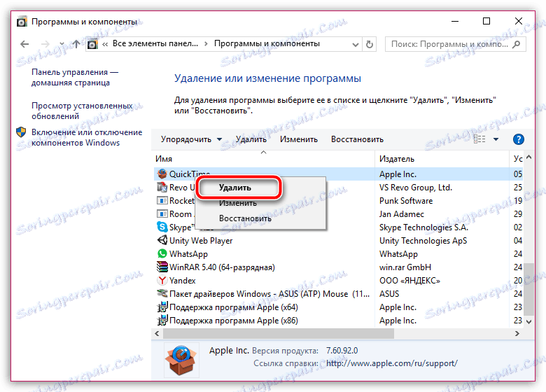
Task: Select the Revo Uninstaller icon
Action: (x=162, y=188)
